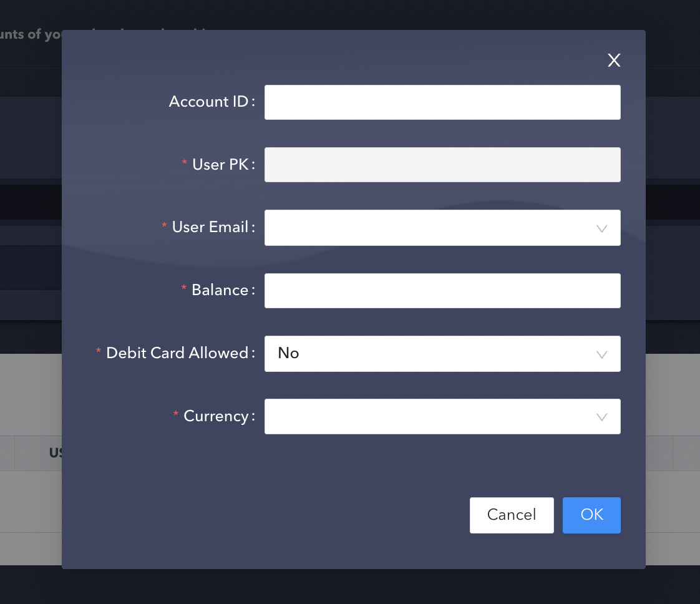This screenshot has width=700, height=604.
Task: Click the chevron arrow in Currency field
Action: (x=601, y=417)
